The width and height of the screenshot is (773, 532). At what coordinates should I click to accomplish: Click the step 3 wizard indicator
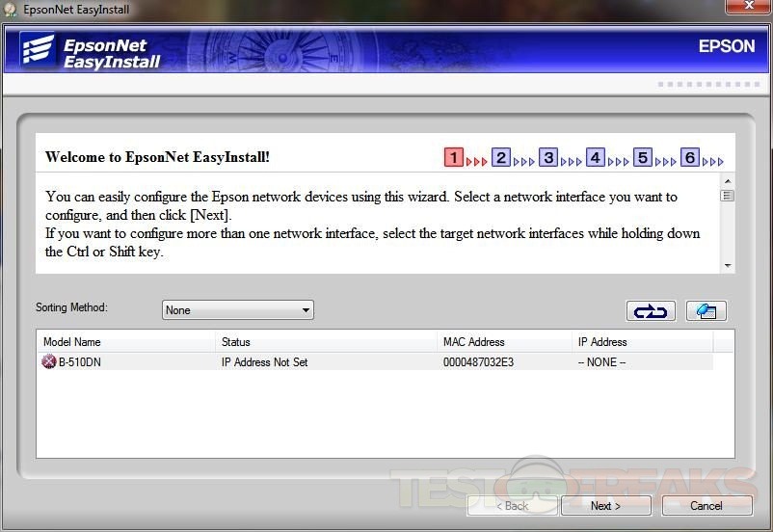547,158
